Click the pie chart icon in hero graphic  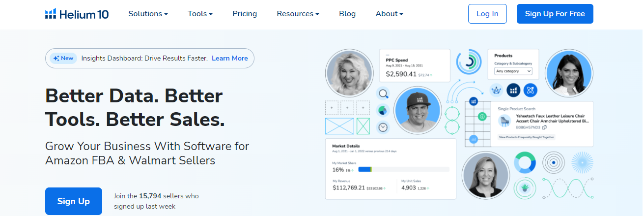(383, 110)
